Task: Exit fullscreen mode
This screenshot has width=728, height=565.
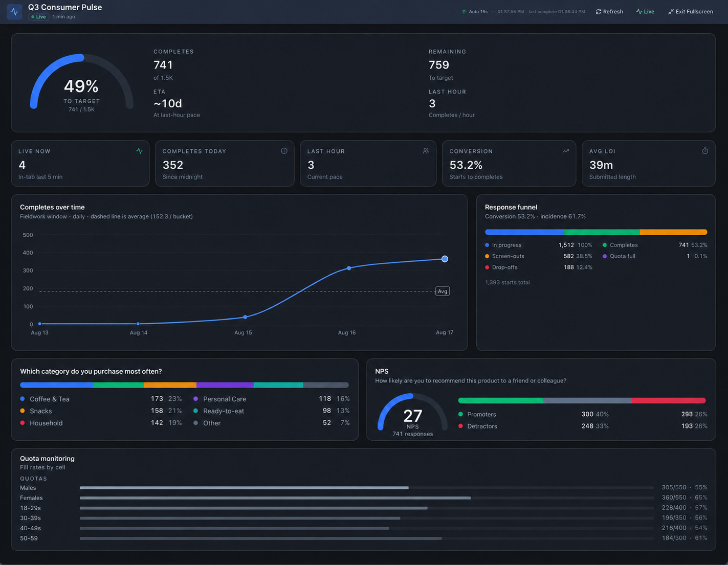Action: (x=690, y=12)
